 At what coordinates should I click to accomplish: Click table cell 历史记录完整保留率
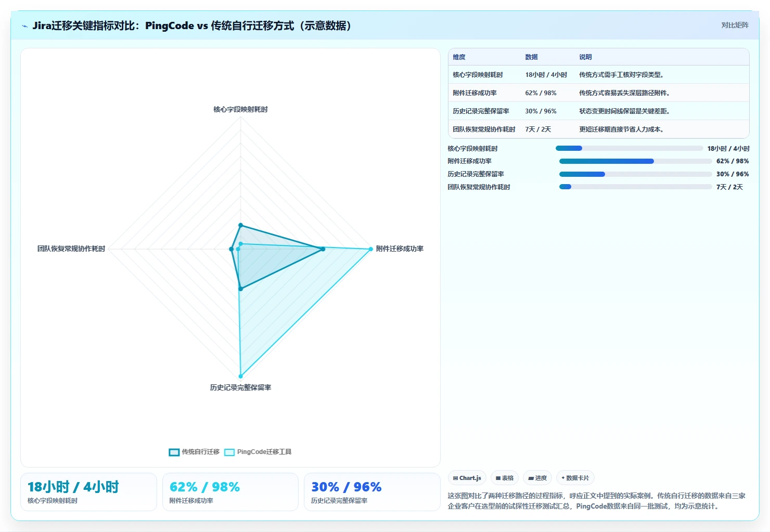(481, 111)
